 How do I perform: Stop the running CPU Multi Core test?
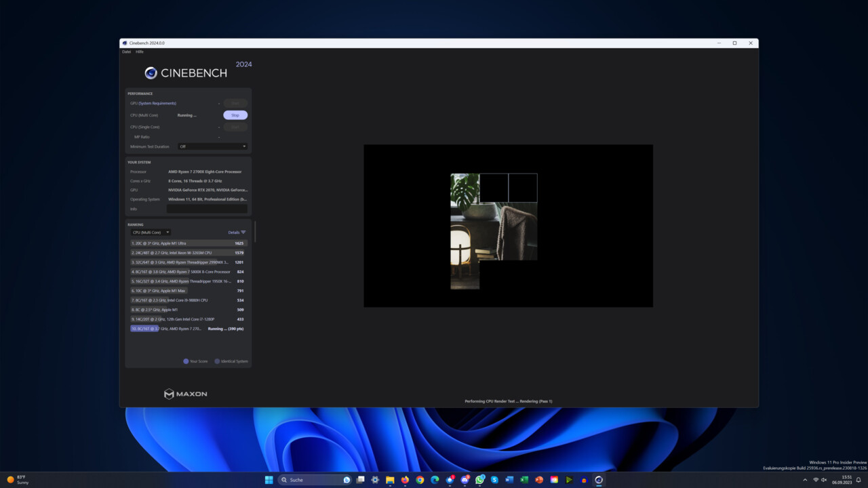pyautogui.click(x=235, y=115)
